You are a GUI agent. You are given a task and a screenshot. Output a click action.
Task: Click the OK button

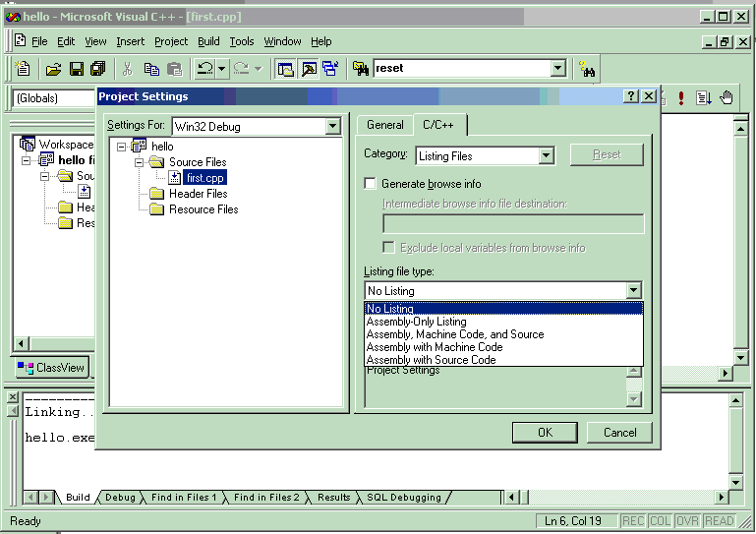pos(545,433)
